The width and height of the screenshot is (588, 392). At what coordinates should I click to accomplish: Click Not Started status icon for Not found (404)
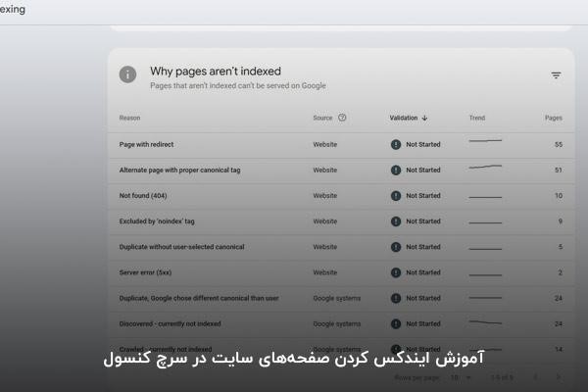point(396,196)
